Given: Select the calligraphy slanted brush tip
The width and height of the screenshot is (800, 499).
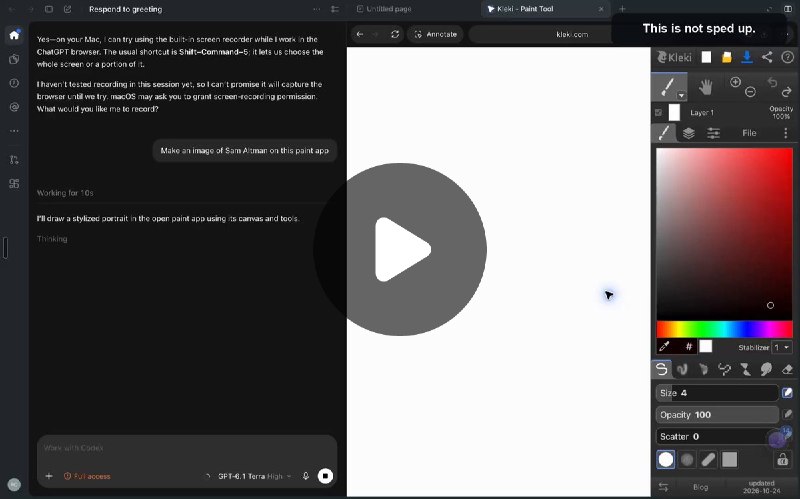Looking at the screenshot, I should (x=708, y=460).
